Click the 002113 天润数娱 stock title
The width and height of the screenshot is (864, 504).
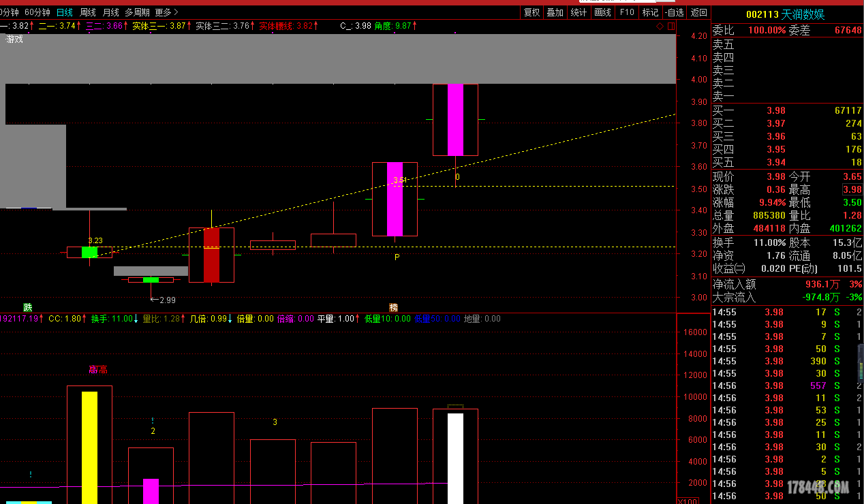pyautogui.click(x=785, y=14)
